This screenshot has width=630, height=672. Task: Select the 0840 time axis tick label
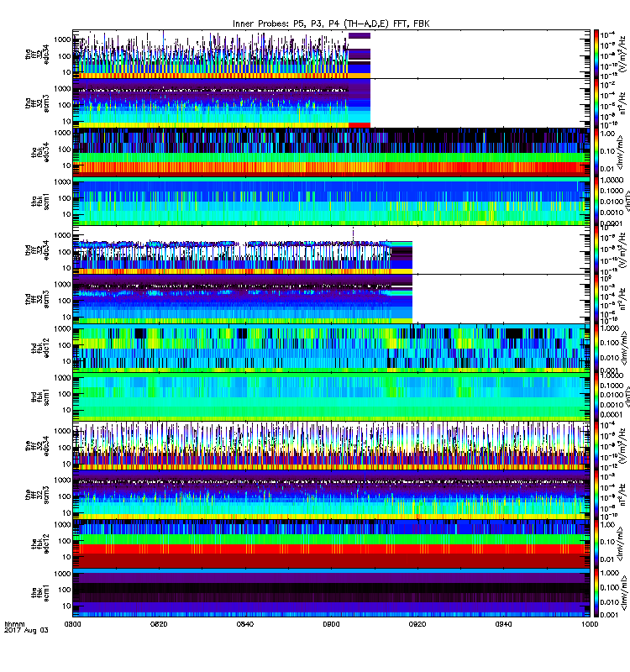(244, 624)
